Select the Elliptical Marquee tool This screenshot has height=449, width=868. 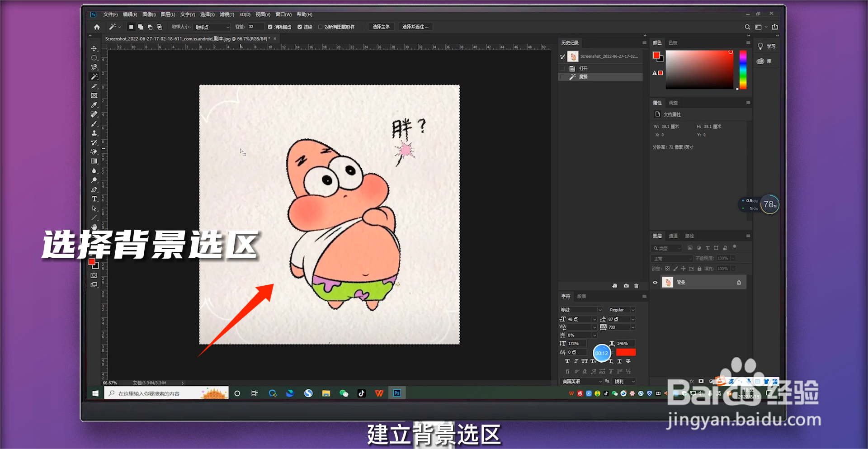[94, 58]
